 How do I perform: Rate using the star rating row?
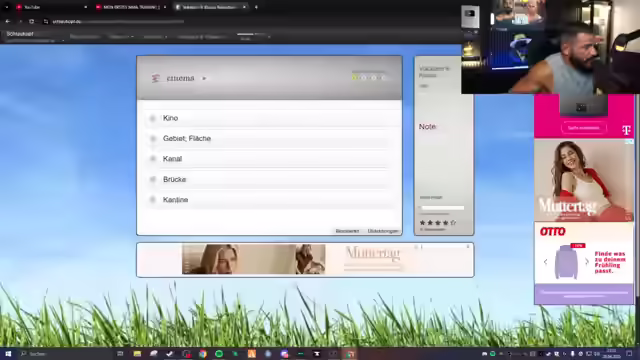[438, 223]
